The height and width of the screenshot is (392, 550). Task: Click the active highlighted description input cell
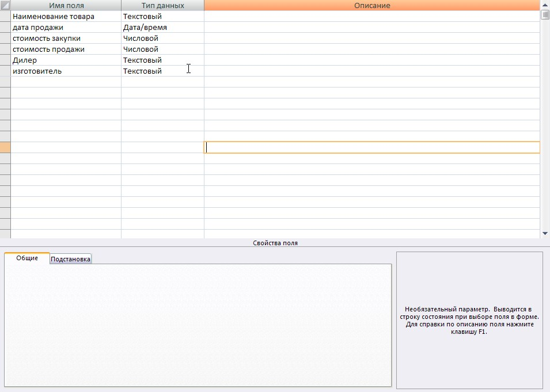click(x=372, y=147)
